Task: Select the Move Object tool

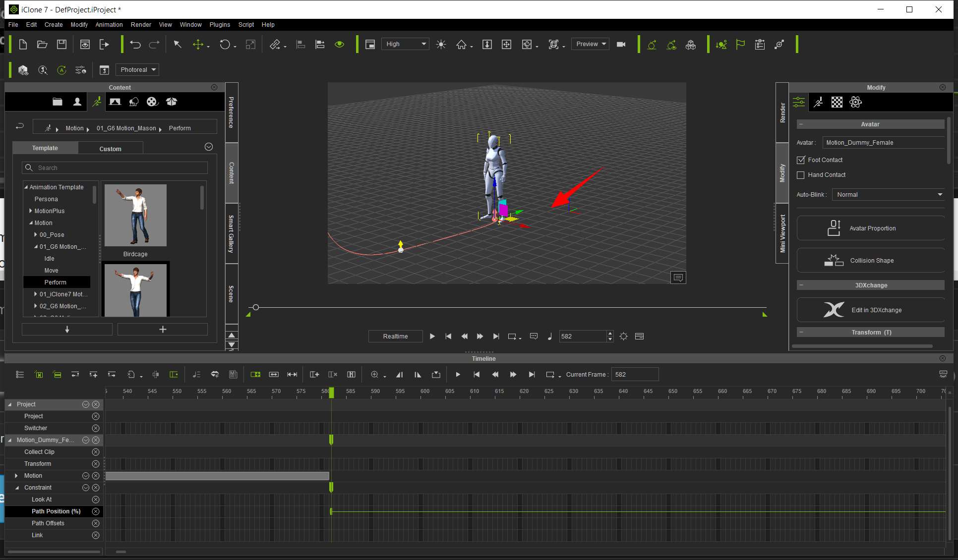Action: (198, 45)
